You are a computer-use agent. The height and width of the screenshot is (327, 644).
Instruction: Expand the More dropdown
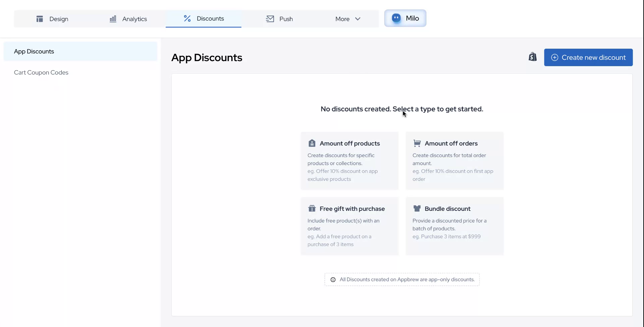pyautogui.click(x=347, y=19)
